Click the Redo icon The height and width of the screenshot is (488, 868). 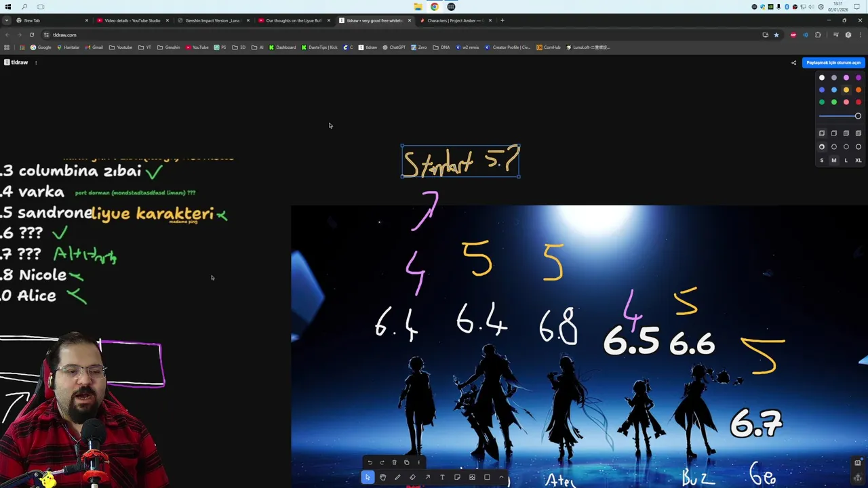(x=382, y=462)
